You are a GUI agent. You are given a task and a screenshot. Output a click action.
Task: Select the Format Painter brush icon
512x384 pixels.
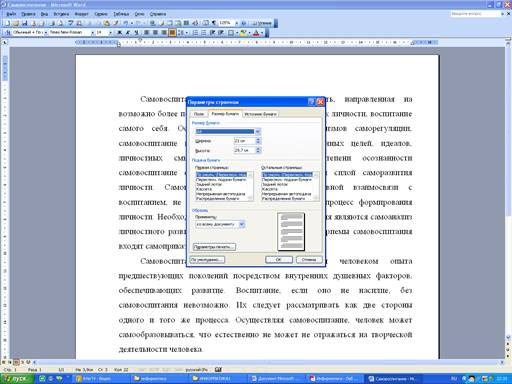[115, 23]
